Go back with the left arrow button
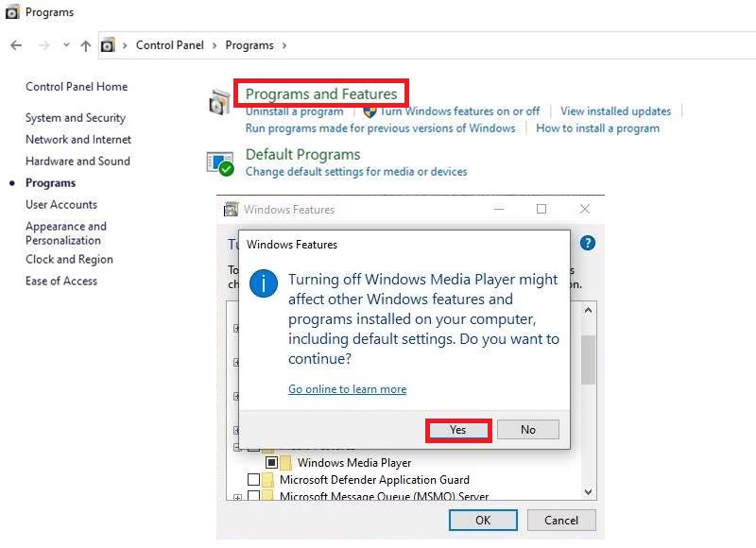The width and height of the screenshot is (756, 548). coord(16,45)
